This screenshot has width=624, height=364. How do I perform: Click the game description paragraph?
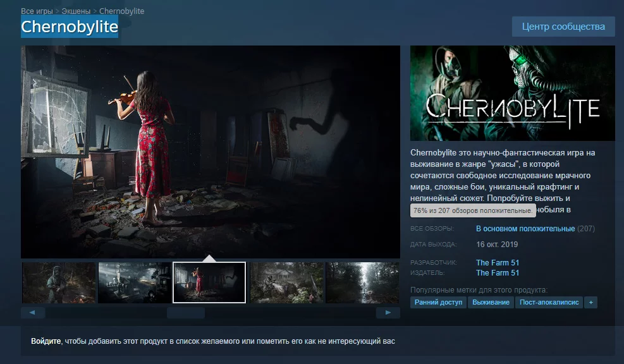pyautogui.click(x=503, y=181)
